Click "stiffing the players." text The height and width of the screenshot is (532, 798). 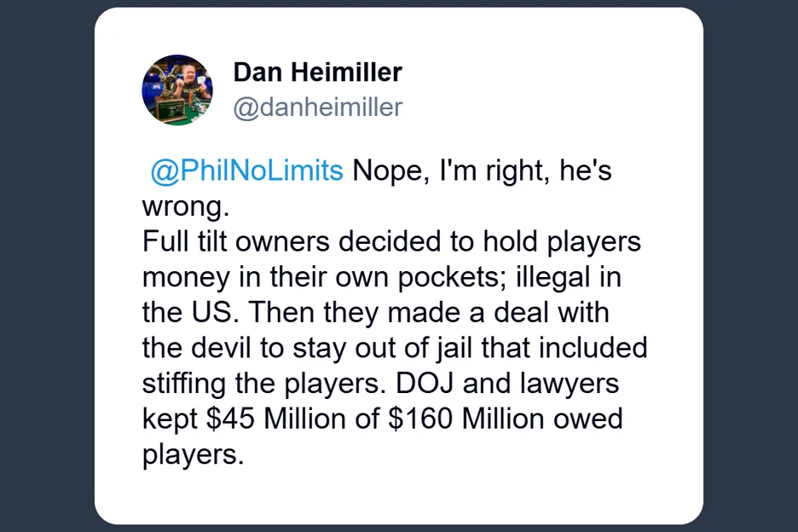pyautogui.click(x=270, y=384)
